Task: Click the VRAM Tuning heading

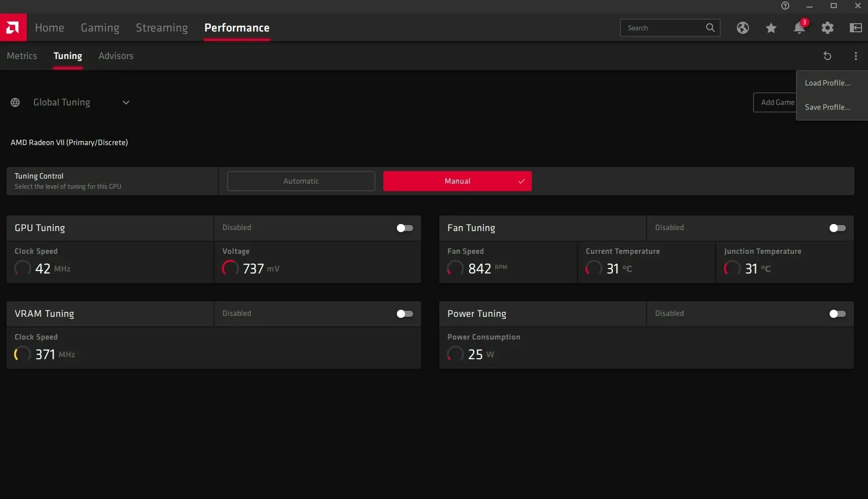Action: pos(44,314)
